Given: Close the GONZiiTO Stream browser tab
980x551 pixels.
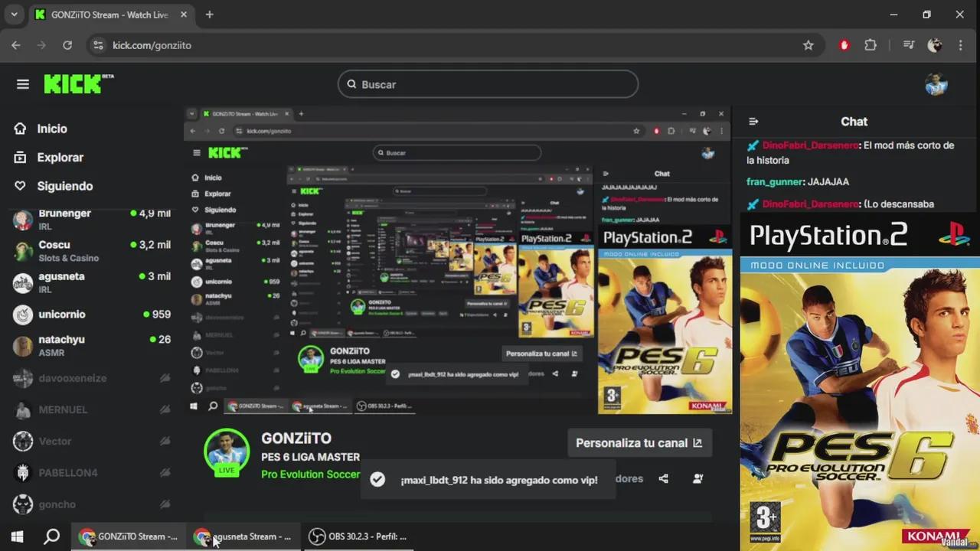Looking at the screenshot, I should (x=182, y=15).
